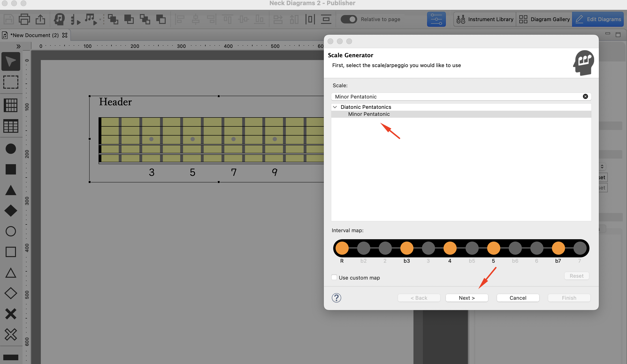Viewport: 627px width, 364px height.
Task: Clear the Minor Pentatonic search field
Action: click(x=585, y=96)
